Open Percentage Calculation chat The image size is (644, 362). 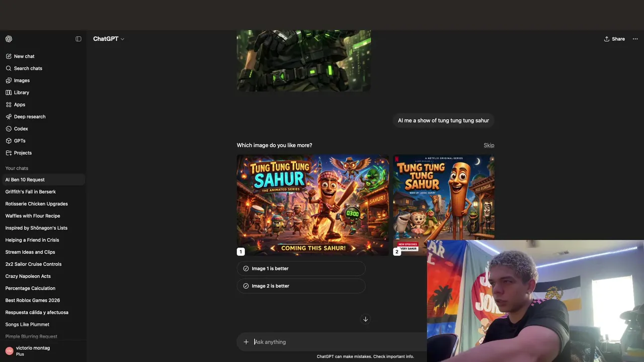pyautogui.click(x=43, y=288)
